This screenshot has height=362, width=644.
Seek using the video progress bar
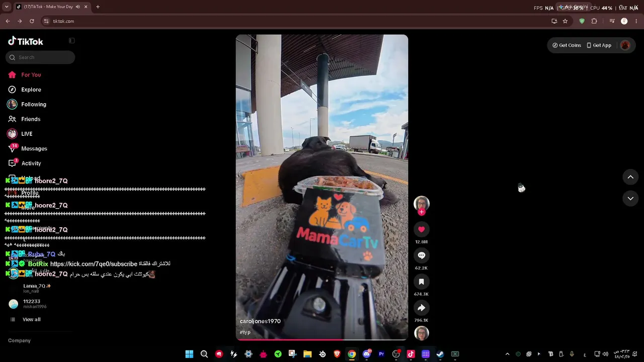[x=322, y=339]
